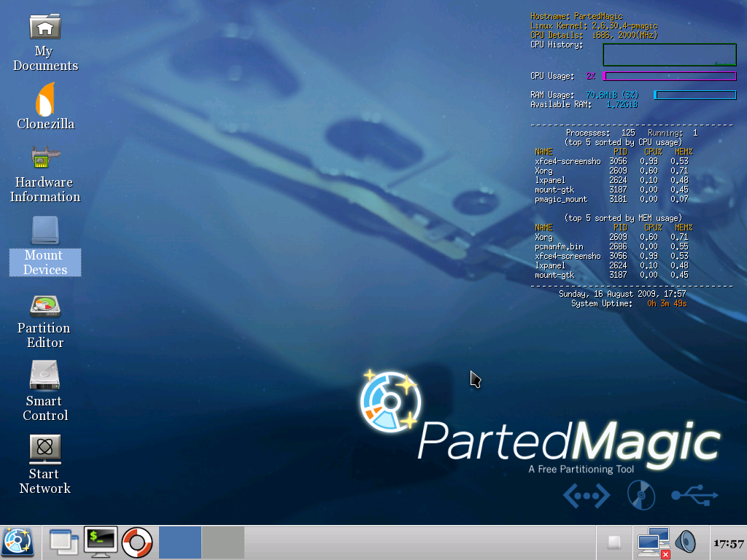Launch the terminal from the taskbar
This screenshot has height=560, width=747.
pos(101,542)
